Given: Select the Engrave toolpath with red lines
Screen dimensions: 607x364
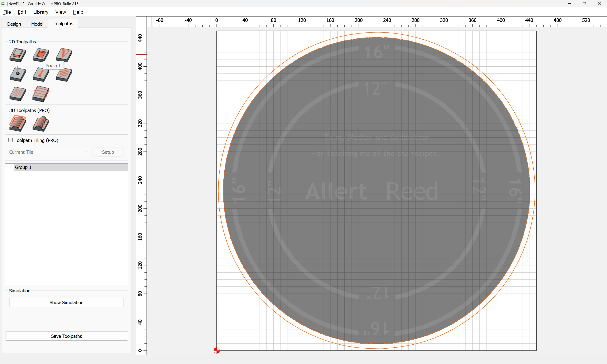Looking at the screenshot, I should click(64, 75).
